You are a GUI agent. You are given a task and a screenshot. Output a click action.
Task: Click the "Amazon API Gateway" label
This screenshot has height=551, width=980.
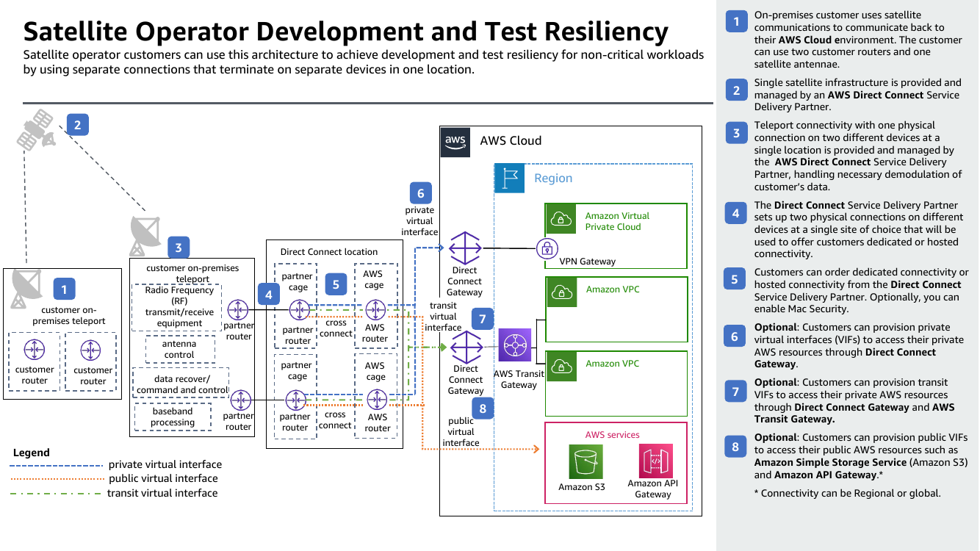click(x=654, y=489)
